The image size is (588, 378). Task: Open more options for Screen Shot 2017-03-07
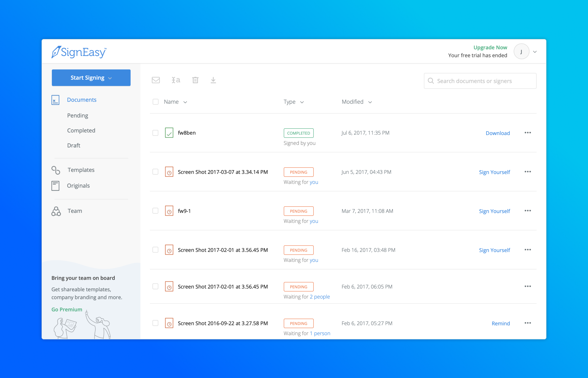pyautogui.click(x=528, y=172)
